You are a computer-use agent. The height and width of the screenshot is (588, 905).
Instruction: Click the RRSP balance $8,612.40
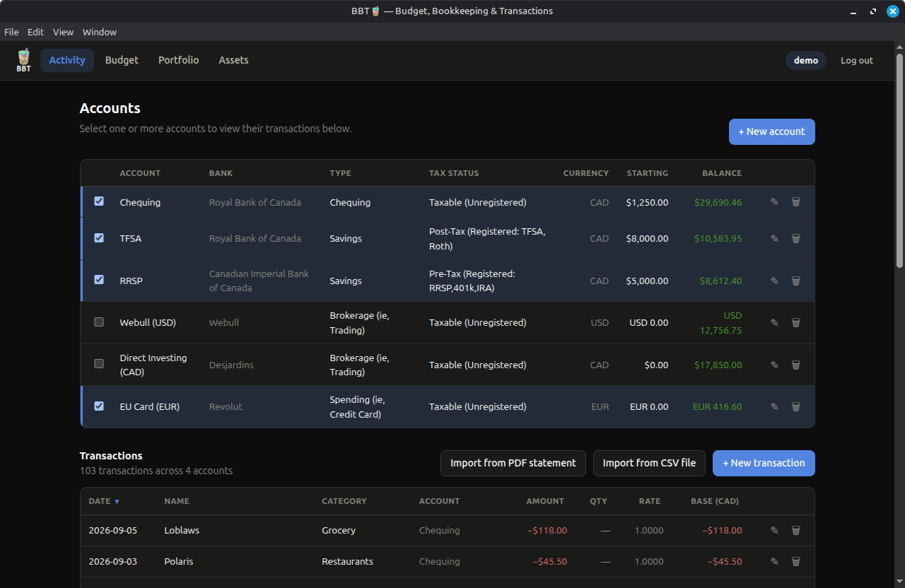[x=721, y=281]
